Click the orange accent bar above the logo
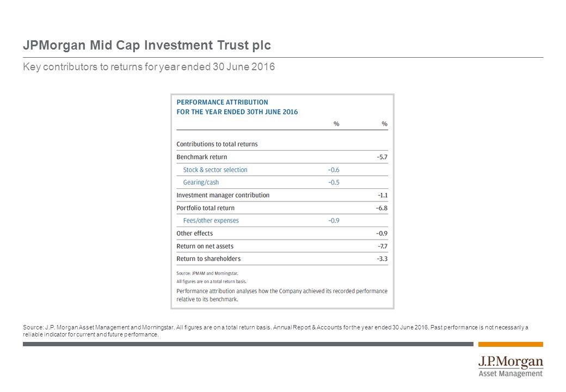Screen dimensions: 566x392 pyautogui.click(x=510, y=344)
